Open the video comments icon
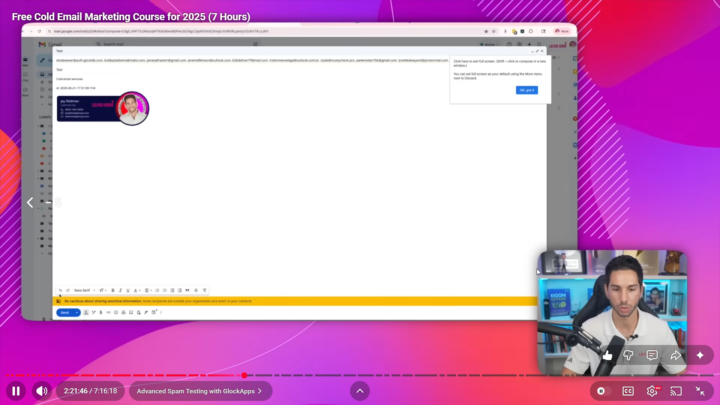Image resolution: width=720 pixels, height=405 pixels. coord(652,355)
